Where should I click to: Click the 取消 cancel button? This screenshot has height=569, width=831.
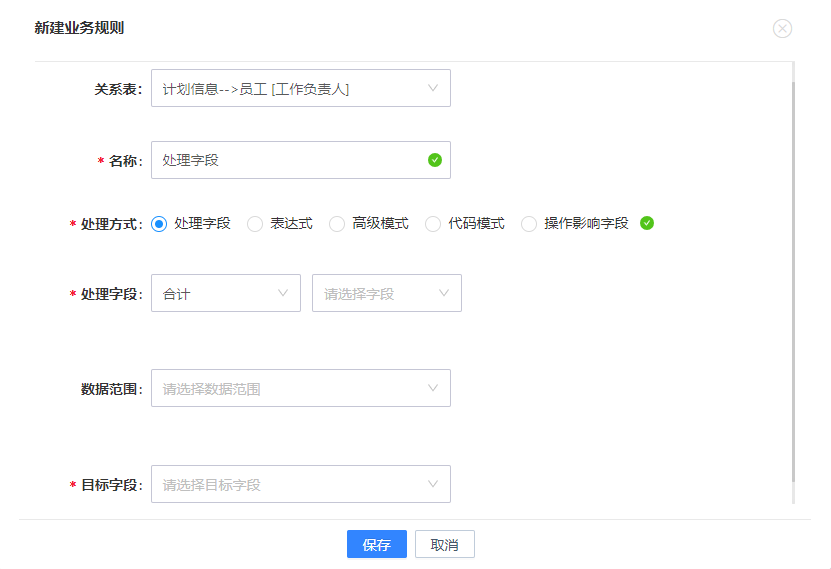(x=445, y=544)
